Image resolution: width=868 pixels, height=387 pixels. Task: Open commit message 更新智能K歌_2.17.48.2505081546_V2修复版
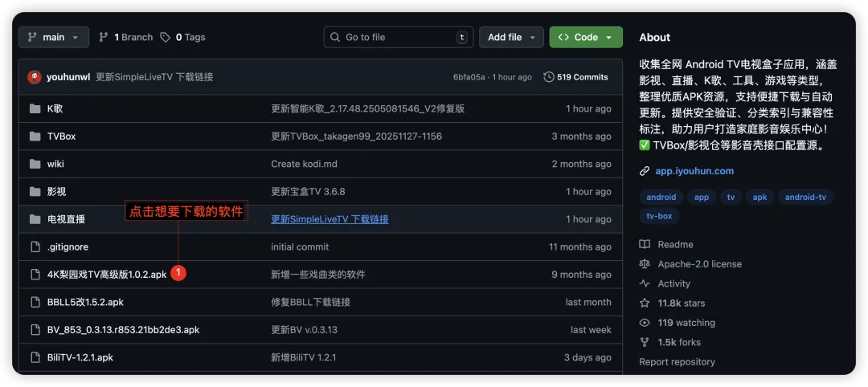[367, 109]
